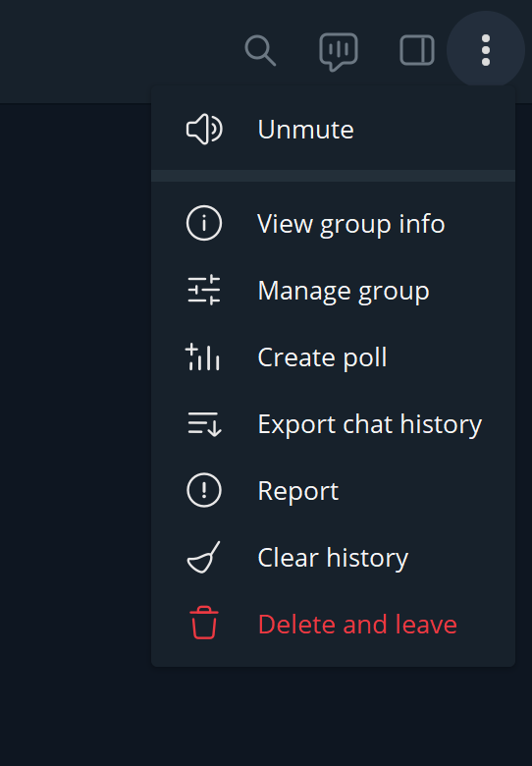
Task: Click the red trash bin icon
Action: (204, 623)
